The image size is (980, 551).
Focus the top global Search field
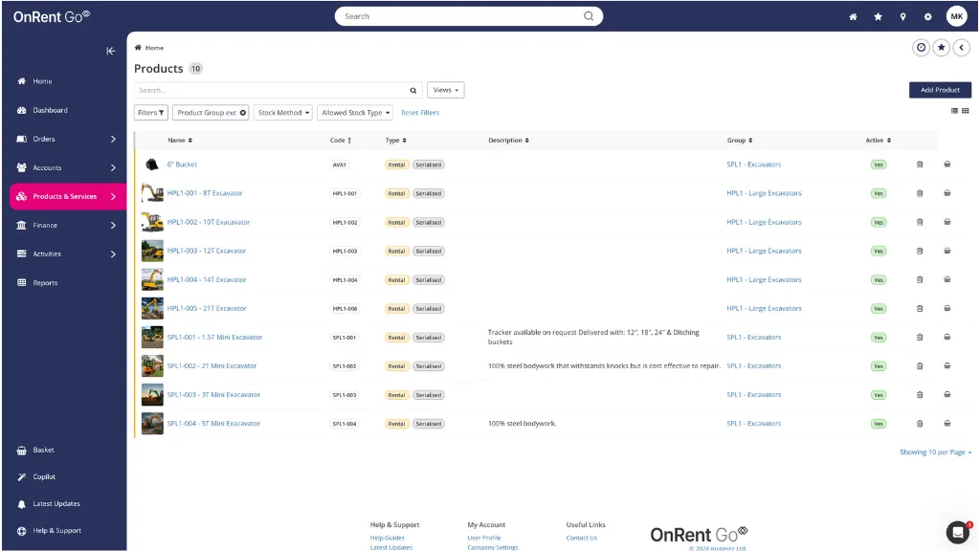click(x=469, y=16)
